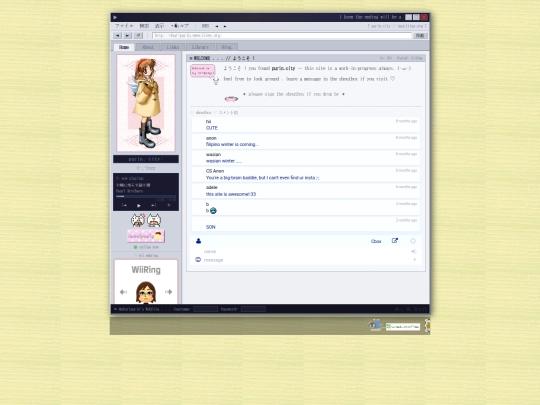This screenshot has width=540, height=405.
Task: Skip to previous track in music player
Action: pyautogui.click(x=124, y=205)
